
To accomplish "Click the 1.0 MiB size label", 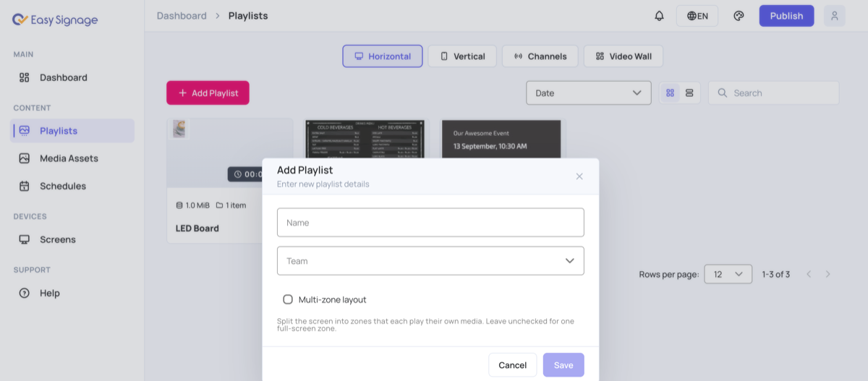I will [193, 205].
